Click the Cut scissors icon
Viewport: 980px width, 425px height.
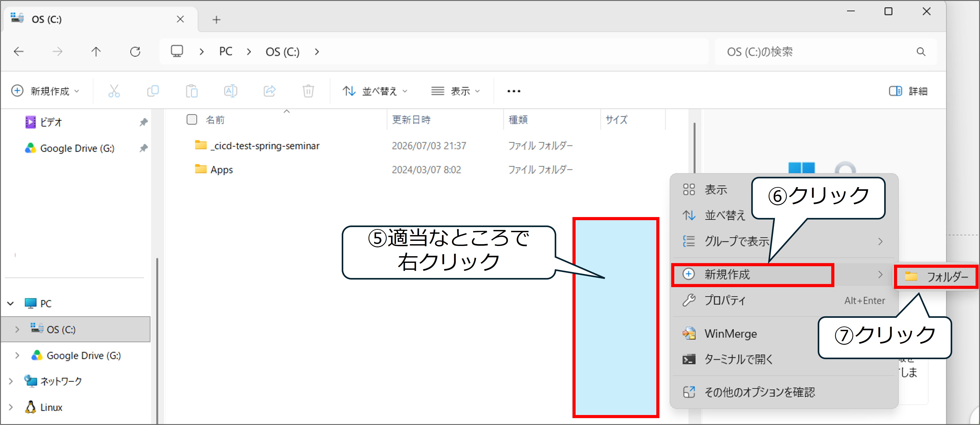tap(114, 91)
